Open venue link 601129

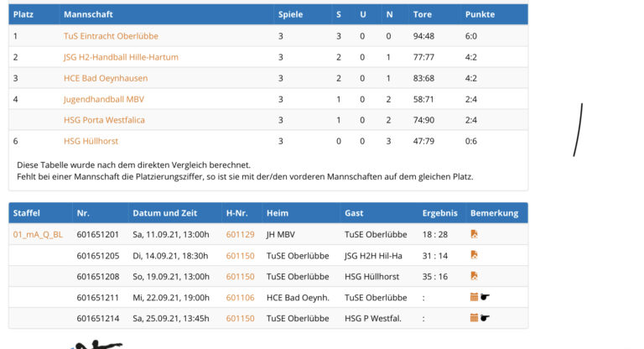(240, 234)
